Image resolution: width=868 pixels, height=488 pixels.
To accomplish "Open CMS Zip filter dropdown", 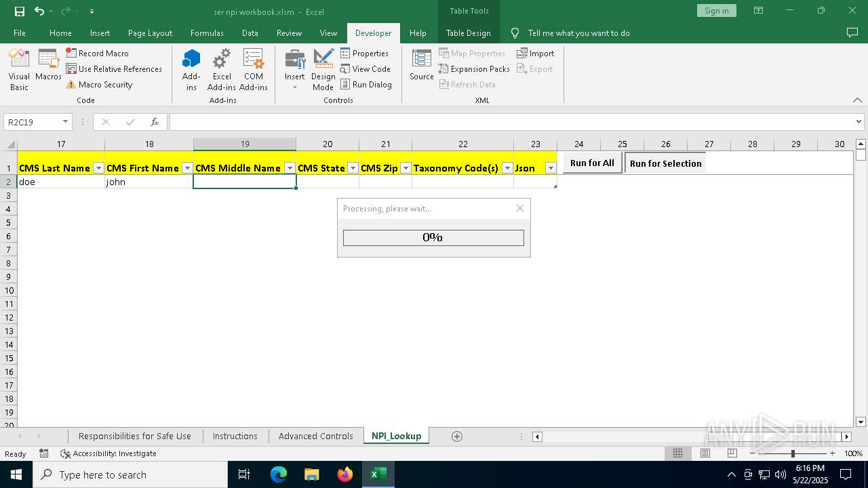I will [406, 168].
